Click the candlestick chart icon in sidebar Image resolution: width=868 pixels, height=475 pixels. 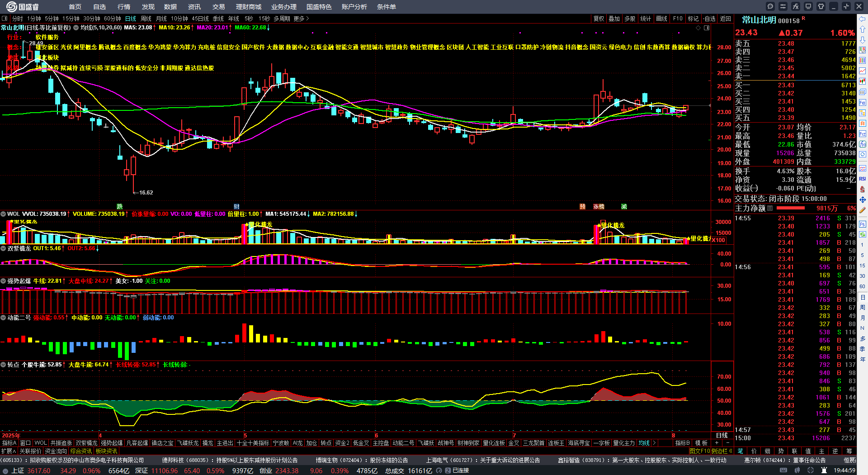(863, 81)
